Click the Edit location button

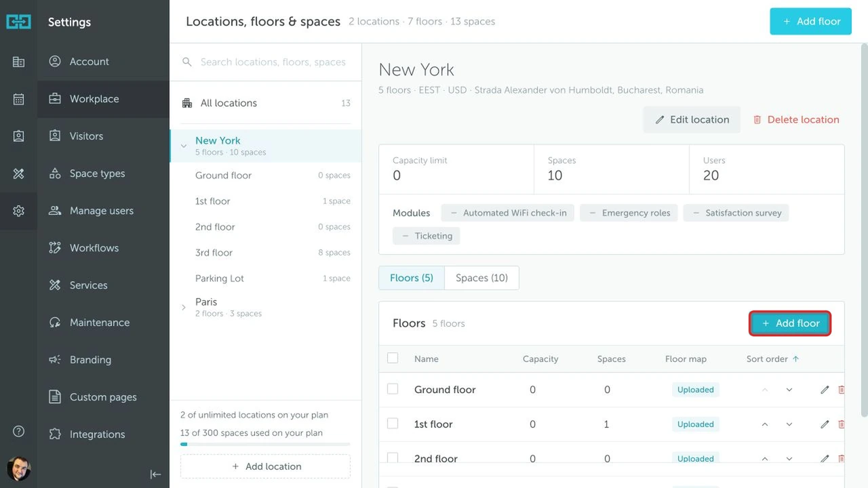(x=692, y=119)
